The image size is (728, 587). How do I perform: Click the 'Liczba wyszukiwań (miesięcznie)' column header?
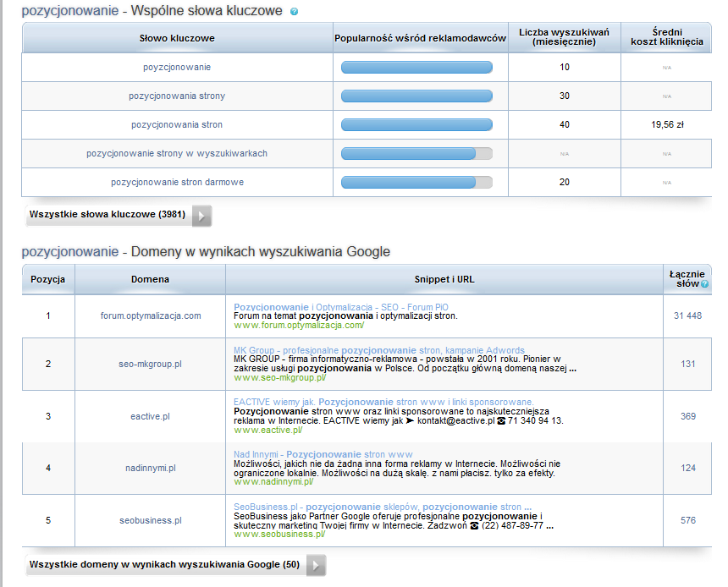[565, 37]
